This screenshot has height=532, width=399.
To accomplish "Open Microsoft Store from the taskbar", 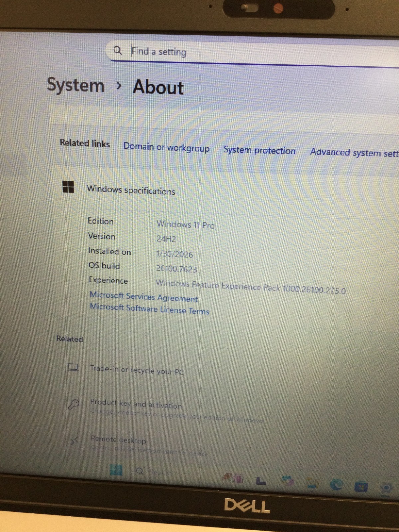I will [361, 487].
